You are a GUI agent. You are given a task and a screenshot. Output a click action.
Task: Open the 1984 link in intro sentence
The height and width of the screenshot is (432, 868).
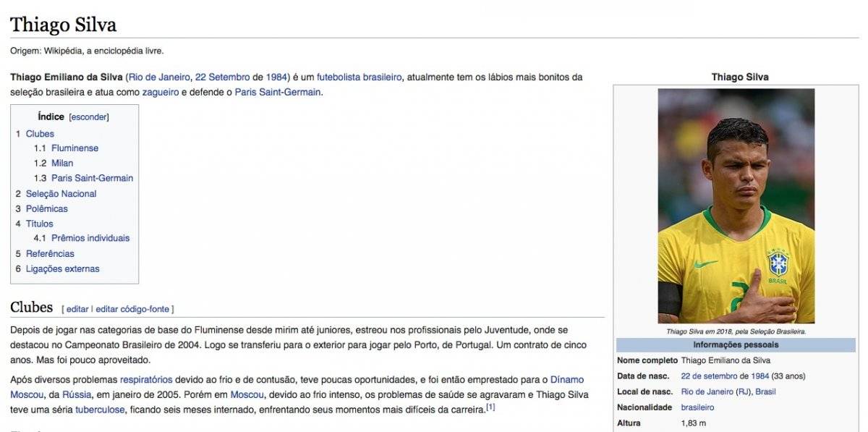[276, 77]
